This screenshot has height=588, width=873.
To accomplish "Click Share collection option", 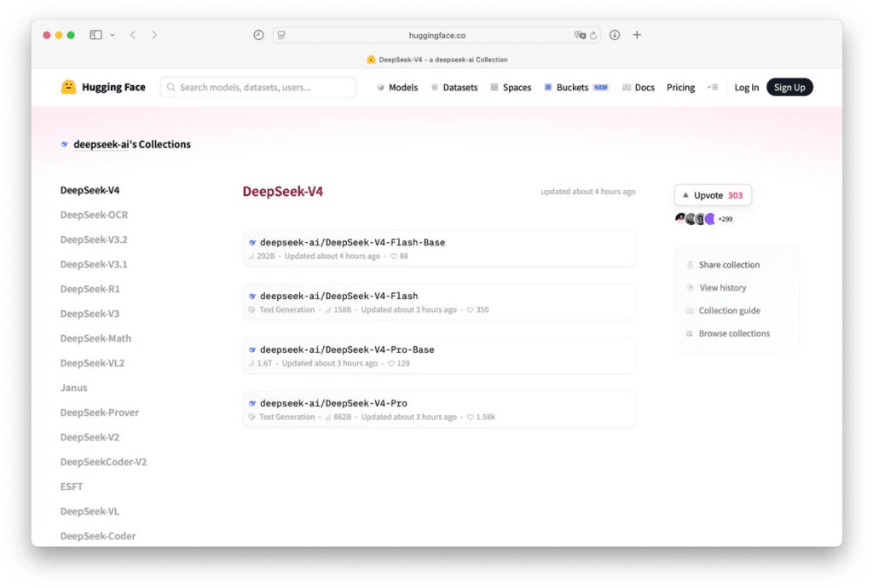I will (728, 265).
